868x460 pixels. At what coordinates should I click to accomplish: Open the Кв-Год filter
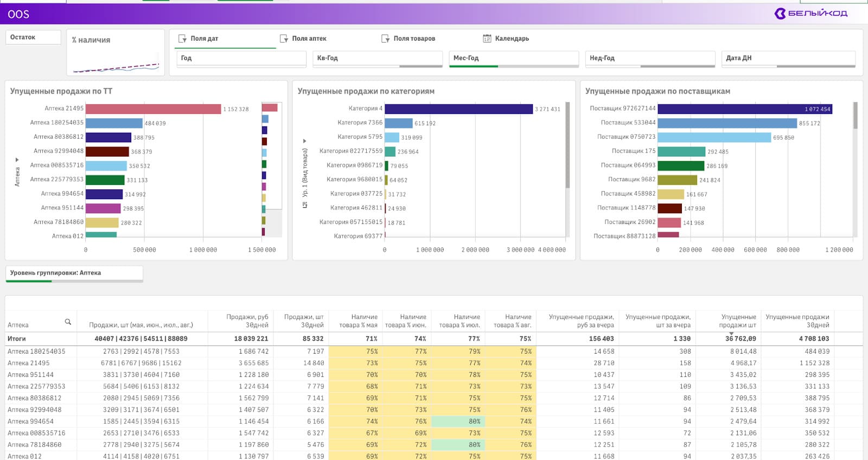(x=378, y=59)
